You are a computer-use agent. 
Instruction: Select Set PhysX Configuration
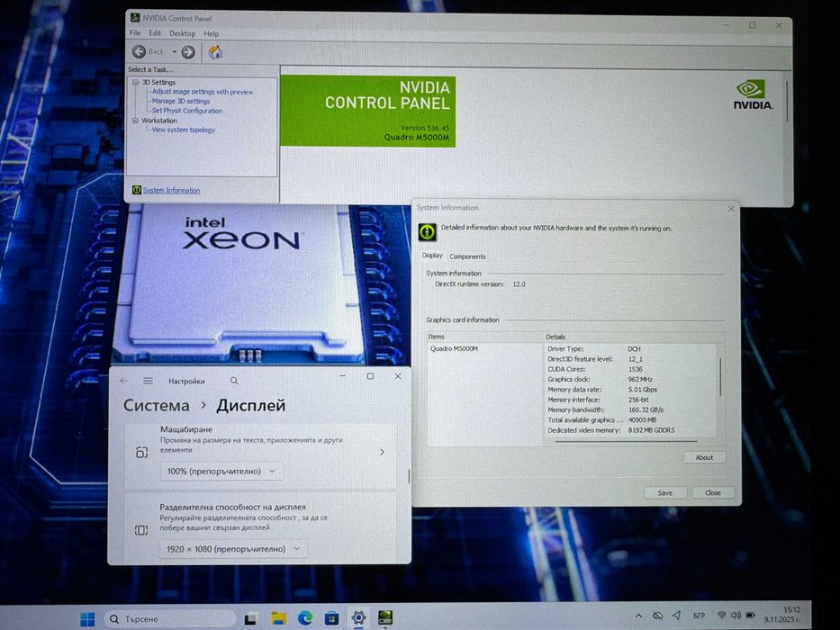(x=187, y=111)
